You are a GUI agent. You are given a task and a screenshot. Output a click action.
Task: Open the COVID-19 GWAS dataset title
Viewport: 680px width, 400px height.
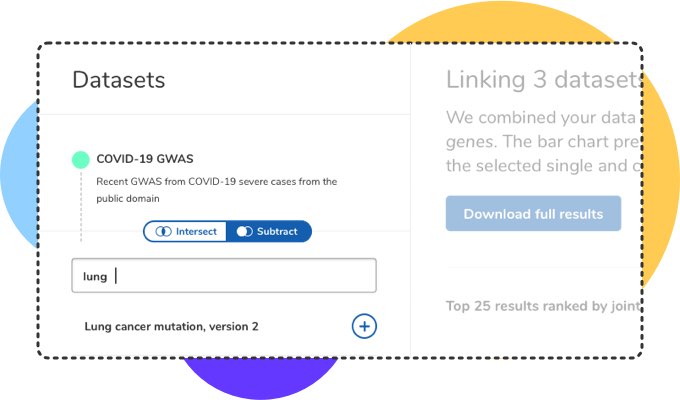click(144, 159)
